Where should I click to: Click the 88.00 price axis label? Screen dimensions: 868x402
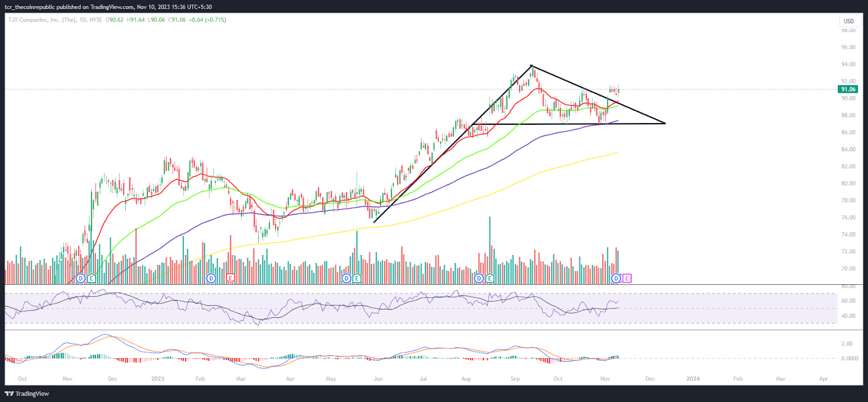848,115
